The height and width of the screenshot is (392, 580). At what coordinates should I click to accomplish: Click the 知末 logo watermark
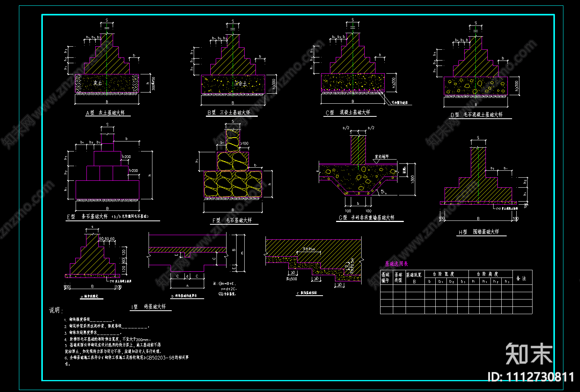pyautogui.click(x=529, y=353)
